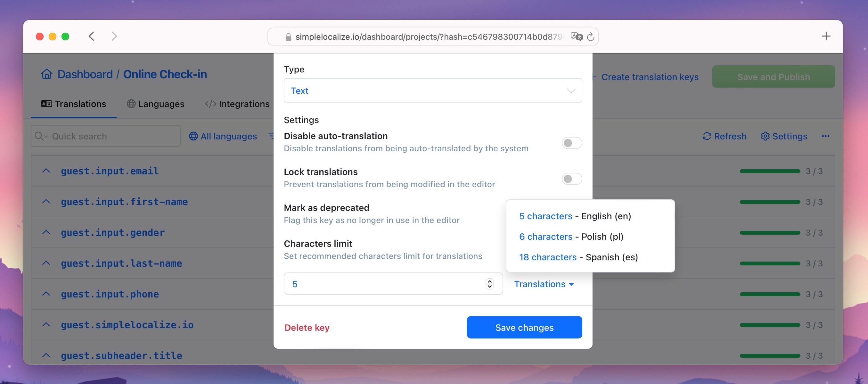
Task: Collapse the guest.input.gender key row chevron
Action: point(46,232)
